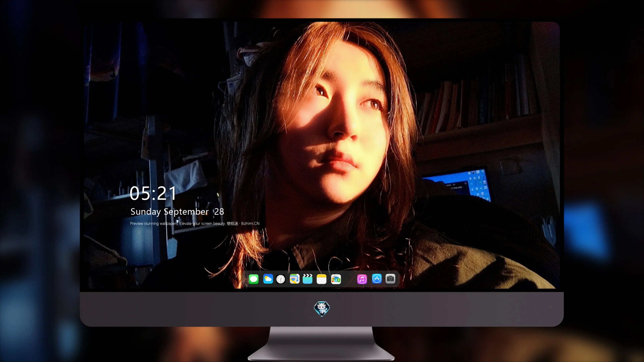Click the dragon mascot logo on monitor chin

tap(322, 309)
